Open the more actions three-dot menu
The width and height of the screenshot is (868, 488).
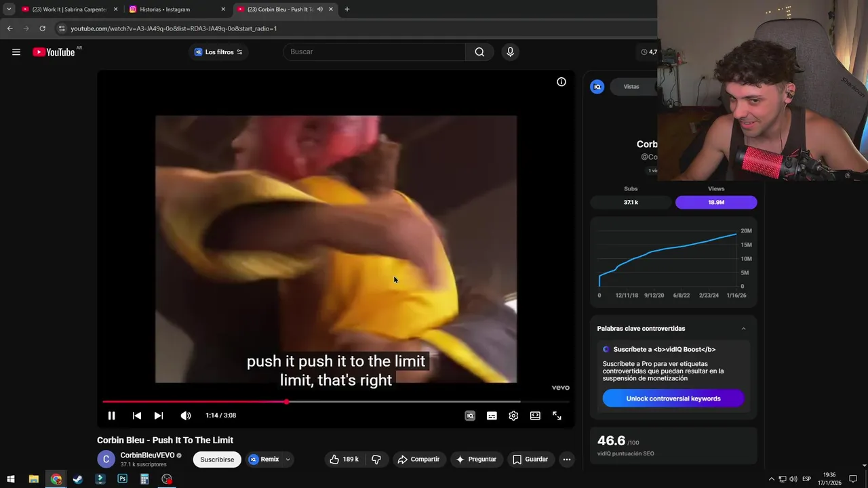click(567, 460)
